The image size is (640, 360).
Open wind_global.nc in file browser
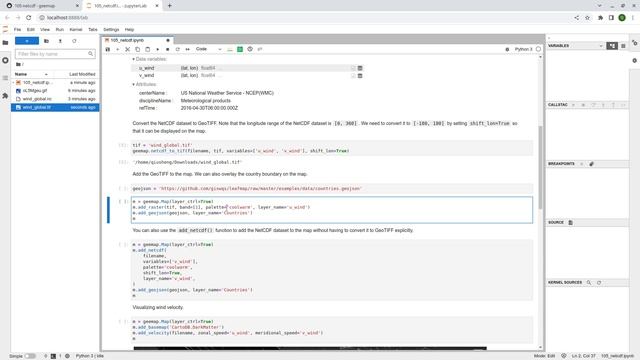pos(55,99)
